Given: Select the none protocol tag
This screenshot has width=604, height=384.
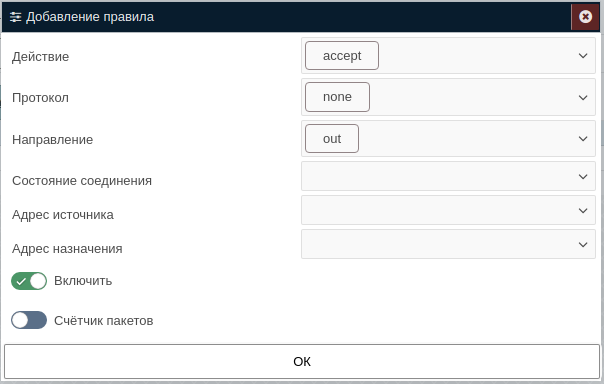Looking at the screenshot, I should (337, 97).
